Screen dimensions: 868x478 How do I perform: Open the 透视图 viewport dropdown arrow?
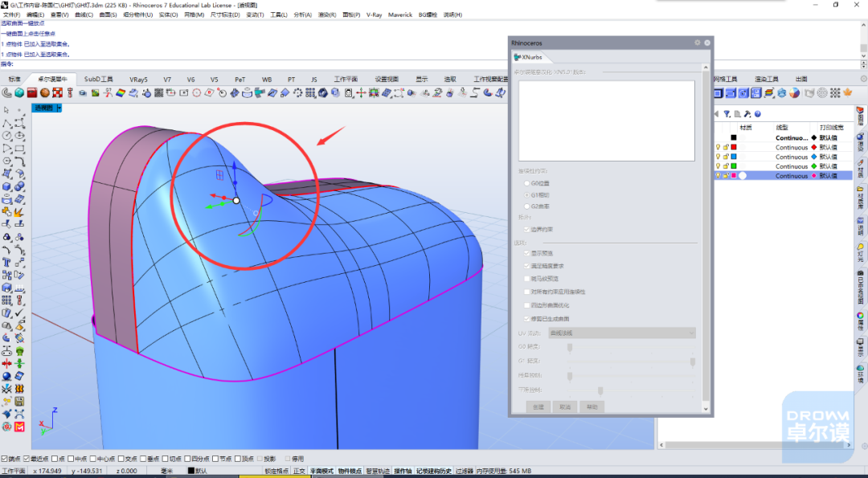pyautogui.click(x=59, y=108)
